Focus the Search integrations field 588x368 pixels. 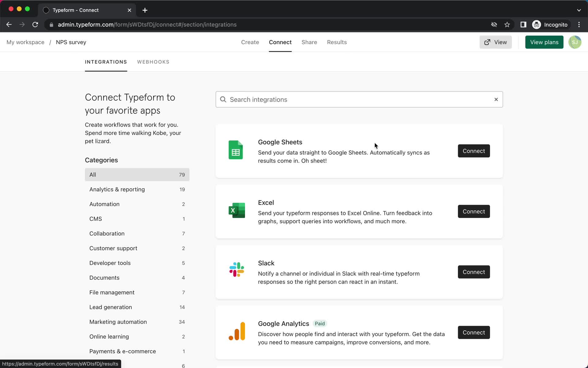coord(359,99)
